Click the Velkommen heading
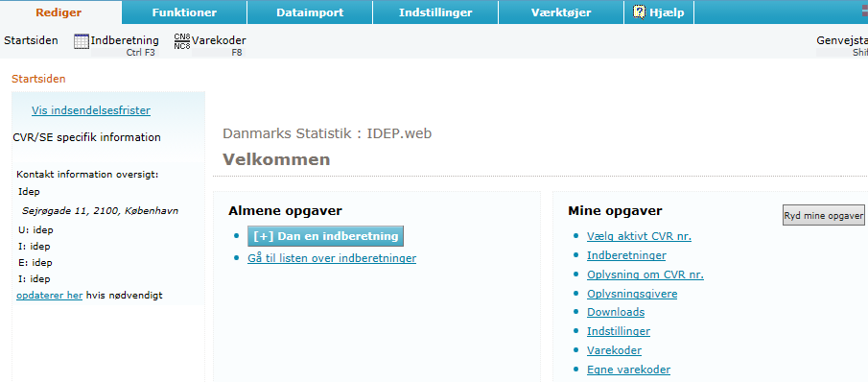Image resolution: width=868 pixels, height=382 pixels. click(276, 160)
